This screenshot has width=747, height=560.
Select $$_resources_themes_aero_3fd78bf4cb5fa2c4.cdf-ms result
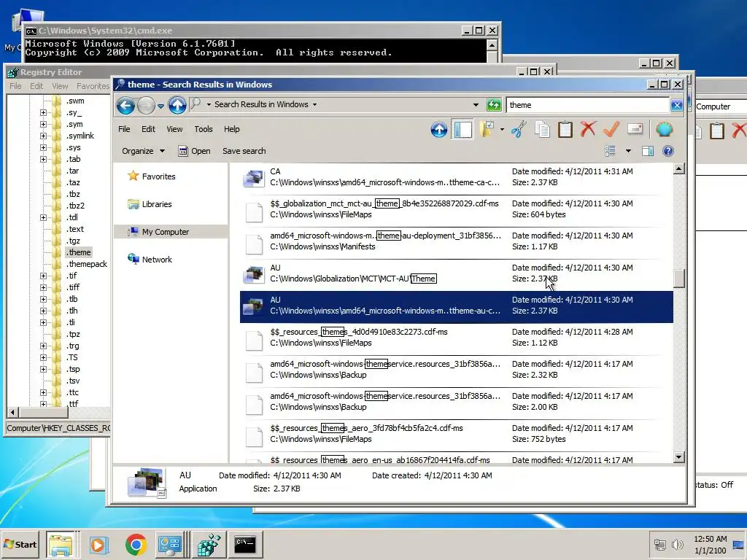(x=457, y=434)
